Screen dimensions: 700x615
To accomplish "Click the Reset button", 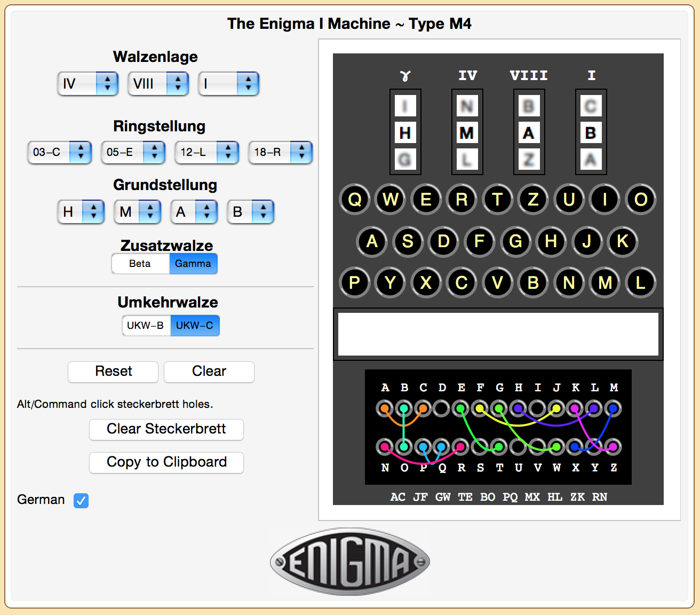I will (x=113, y=372).
